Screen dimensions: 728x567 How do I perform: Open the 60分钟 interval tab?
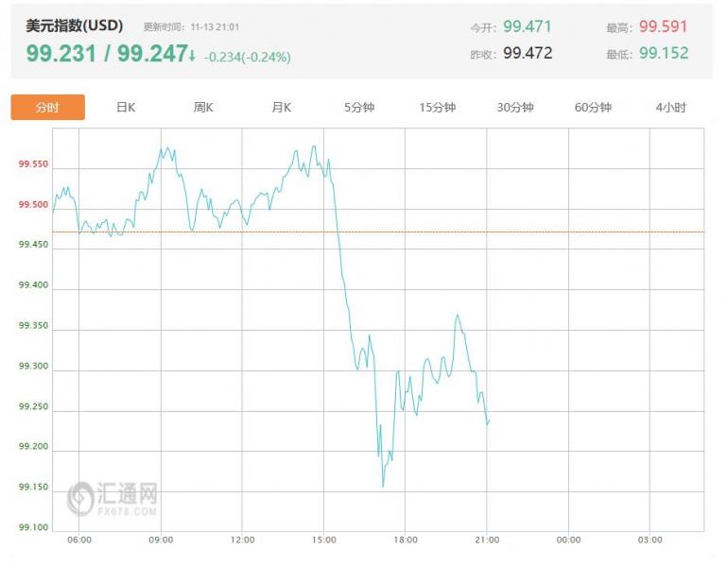593,108
